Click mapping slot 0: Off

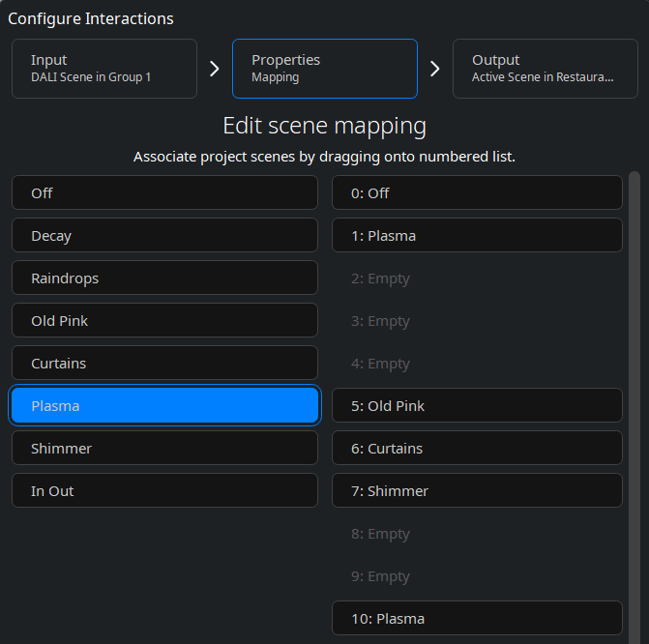coord(477,192)
